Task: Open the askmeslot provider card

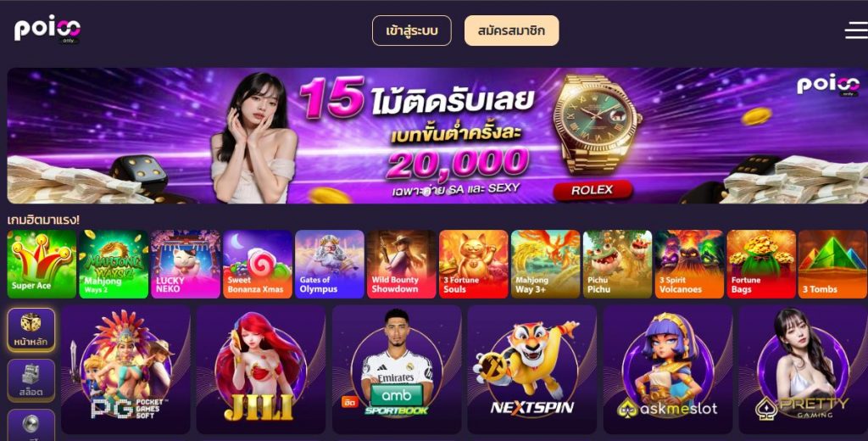Action: [x=668, y=369]
